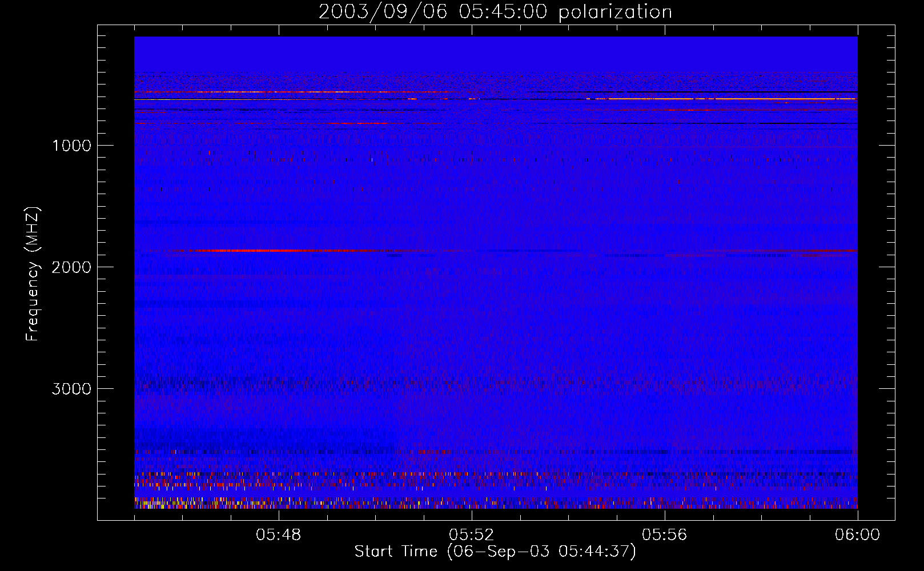The width and height of the screenshot is (924, 571).
Task: Click the y-axis tick mark beside 2000
Action: [102, 267]
